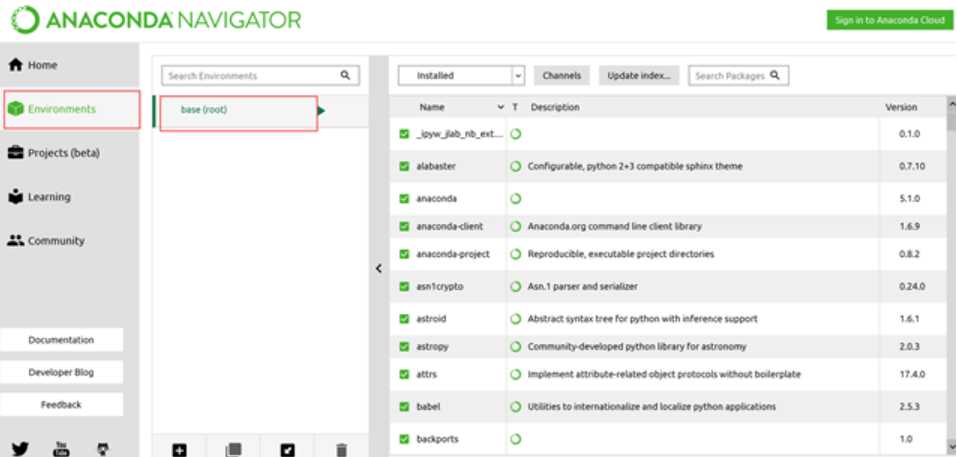The height and width of the screenshot is (457, 957).
Task: Click the Anaconda Navigator logo
Action: 156,21
